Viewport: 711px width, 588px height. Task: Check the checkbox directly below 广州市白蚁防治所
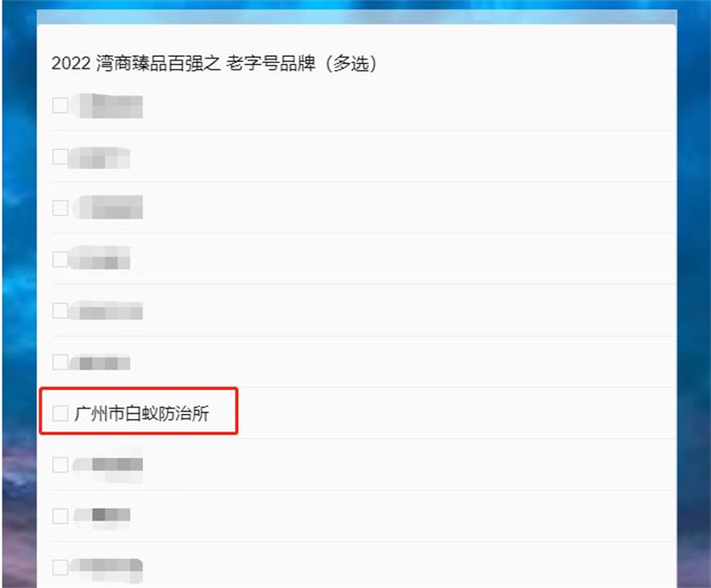[x=60, y=465]
